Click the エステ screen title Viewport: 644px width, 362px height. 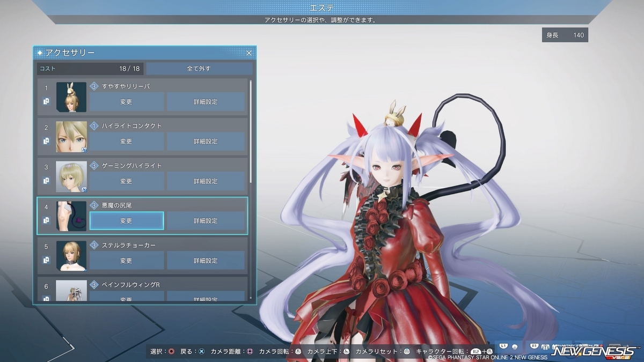coord(322,8)
